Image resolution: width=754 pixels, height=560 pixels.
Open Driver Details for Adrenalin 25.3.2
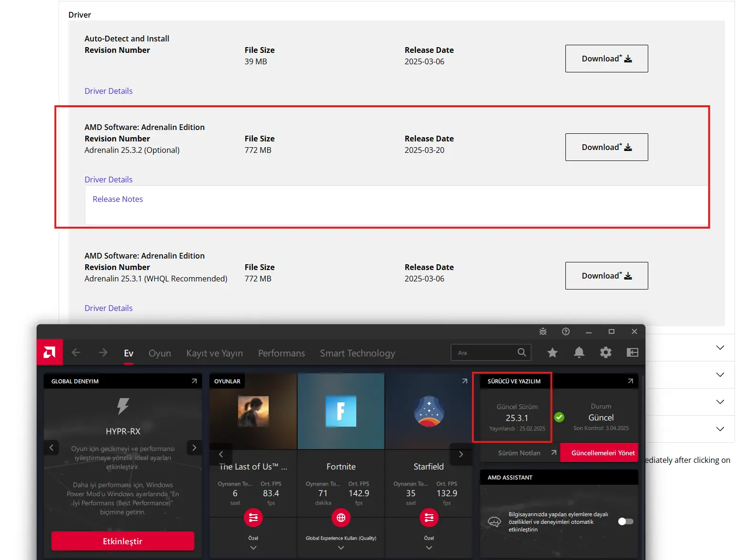pyautogui.click(x=109, y=180)
